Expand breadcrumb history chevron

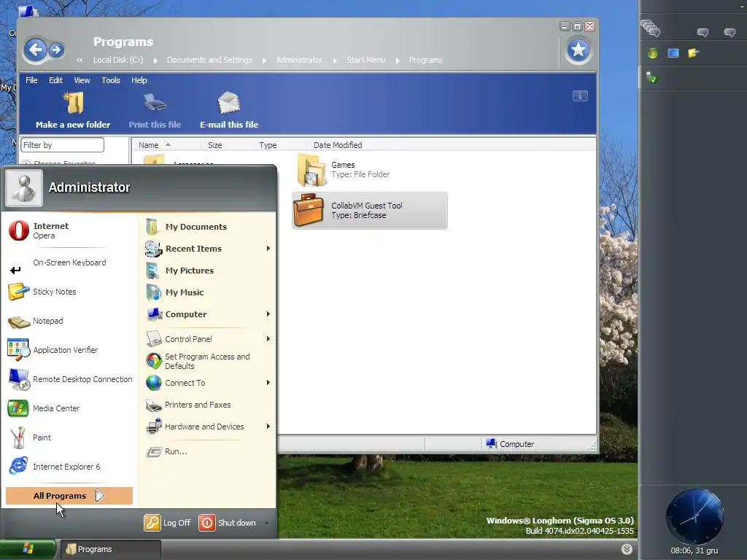(x=80, y=60)
